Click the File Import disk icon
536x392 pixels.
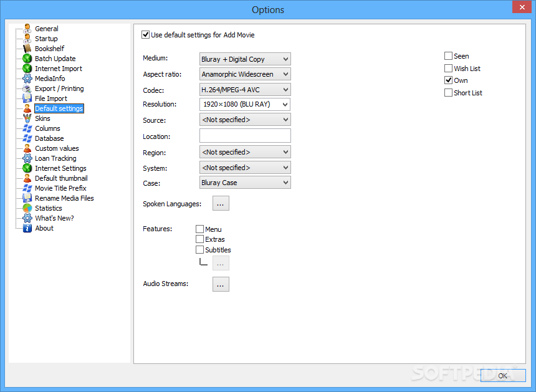(x=27, y=98)
